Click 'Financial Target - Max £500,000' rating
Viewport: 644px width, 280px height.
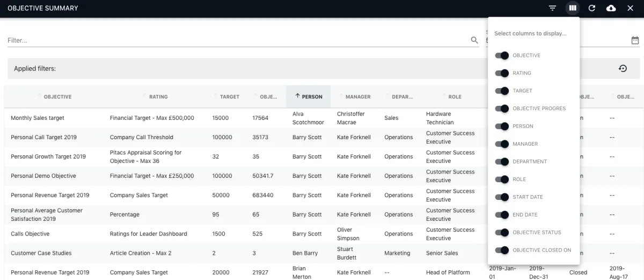(x=152, y=118)
